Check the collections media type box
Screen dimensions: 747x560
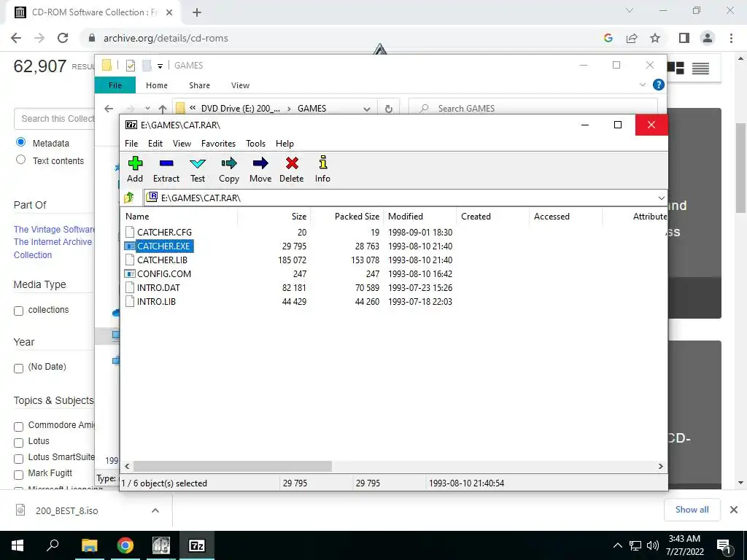(x=18, y=311)
